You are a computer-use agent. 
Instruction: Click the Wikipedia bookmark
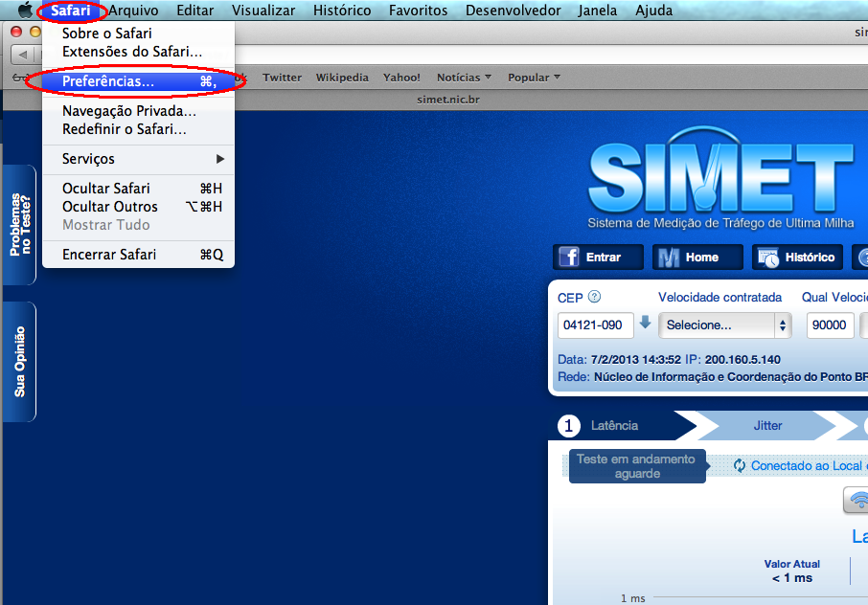click(342, 78)
